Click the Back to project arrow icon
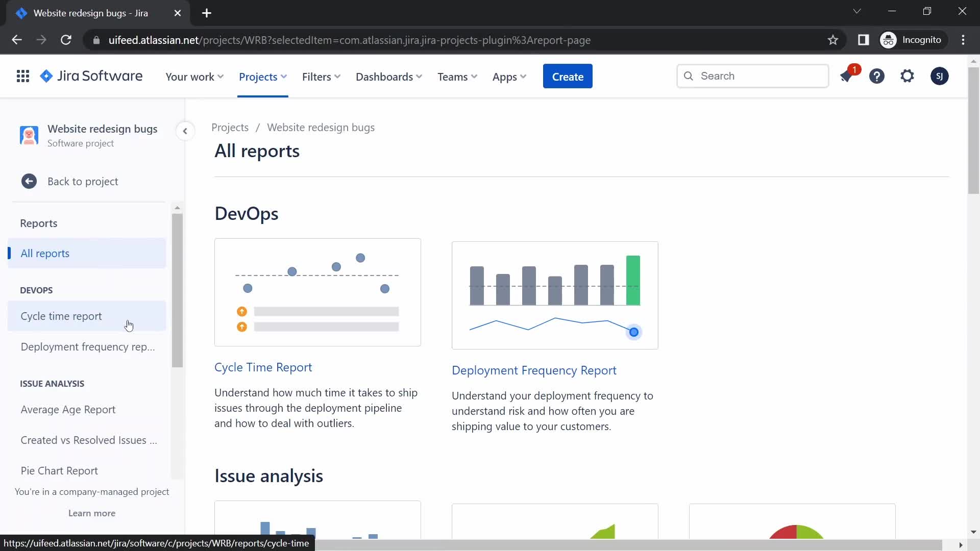Screen dimensions: 980x551 coord(28,180)
